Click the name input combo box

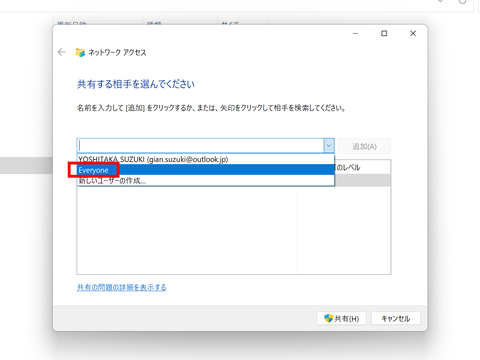[200, 146]
